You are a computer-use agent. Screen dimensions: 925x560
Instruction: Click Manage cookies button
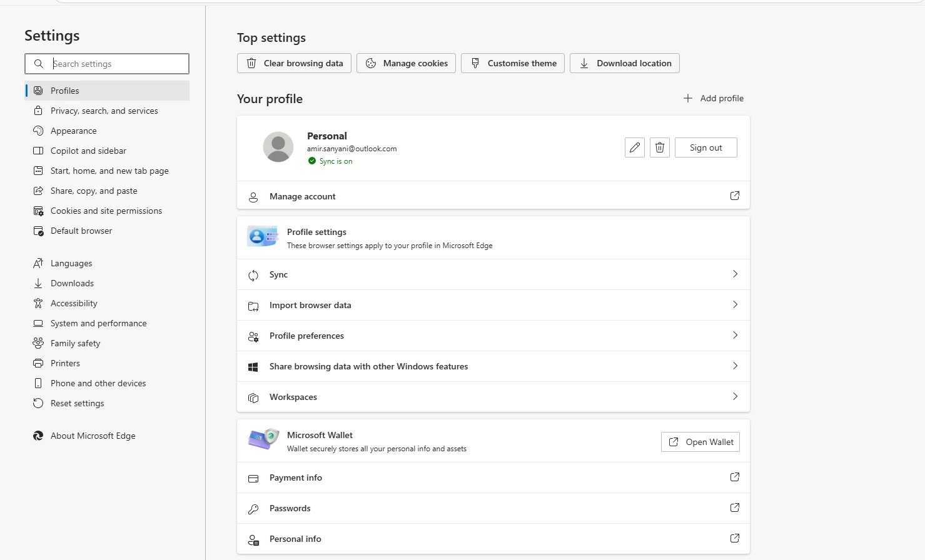pyautogui.click(x=406, y=63)
